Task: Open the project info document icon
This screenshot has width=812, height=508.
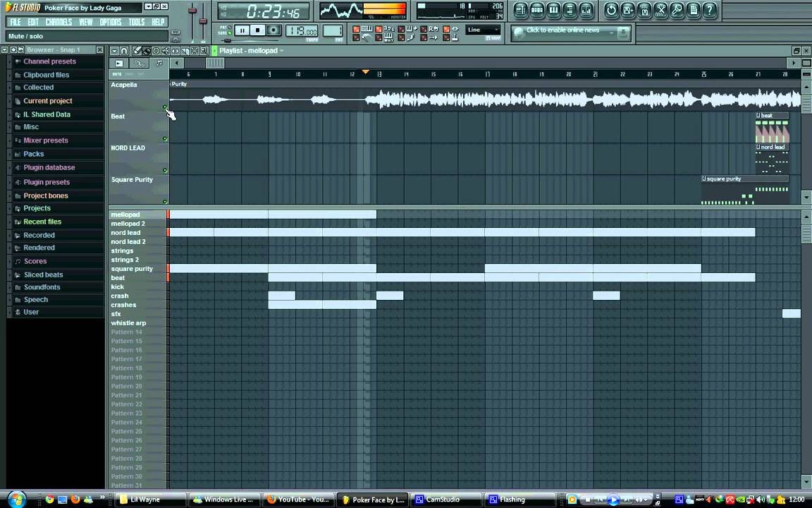Action: click(x=694, y=10)
